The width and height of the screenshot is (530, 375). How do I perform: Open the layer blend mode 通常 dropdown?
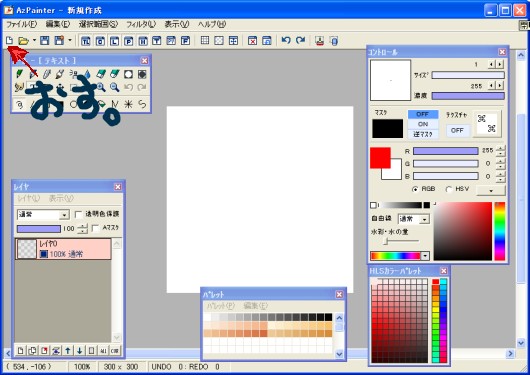[x=43, y=215]
